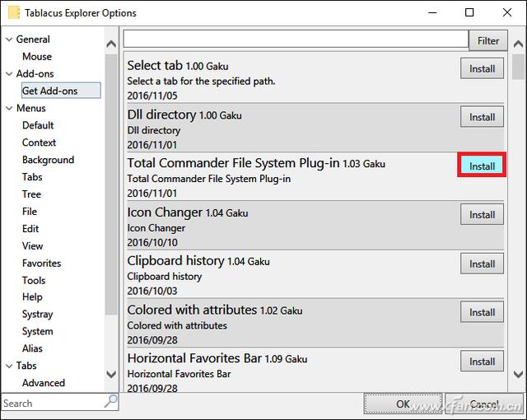Install the Horizontal Favorites Bar add-on

[482, 362]
